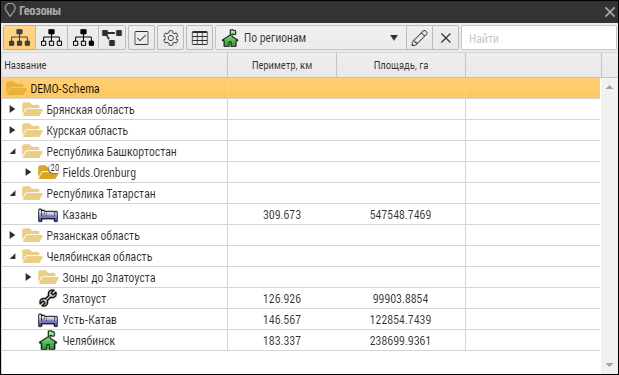Screen dimensions: 619x375
Task: Click perimeter value 309.673
Action: [x=282, y=215]
